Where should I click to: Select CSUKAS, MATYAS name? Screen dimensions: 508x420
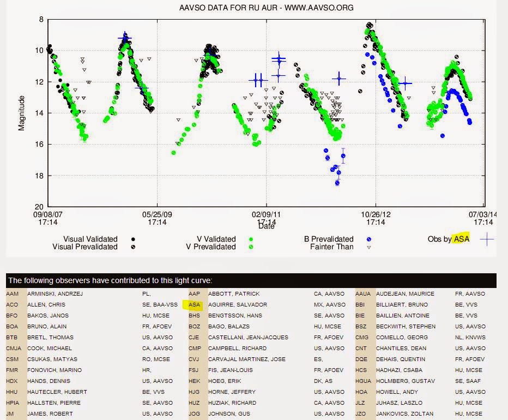[x=52, y=359]
